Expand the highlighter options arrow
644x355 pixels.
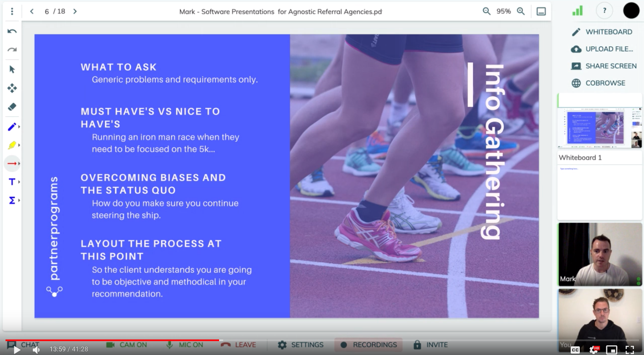pyautogui.click(x=19, y=145)
